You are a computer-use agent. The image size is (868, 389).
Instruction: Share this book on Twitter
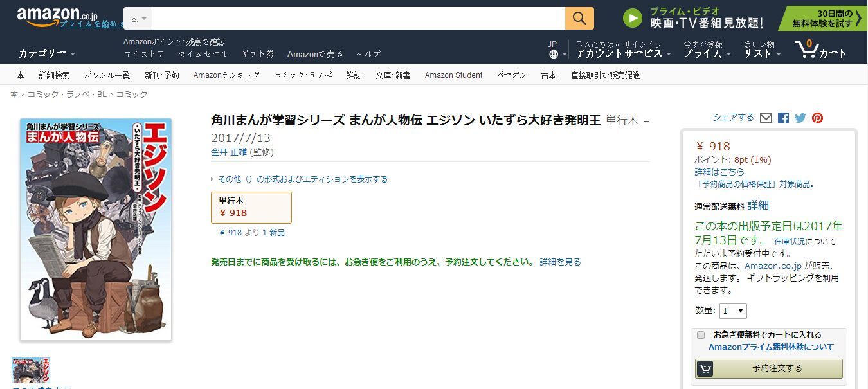(800, 118)
